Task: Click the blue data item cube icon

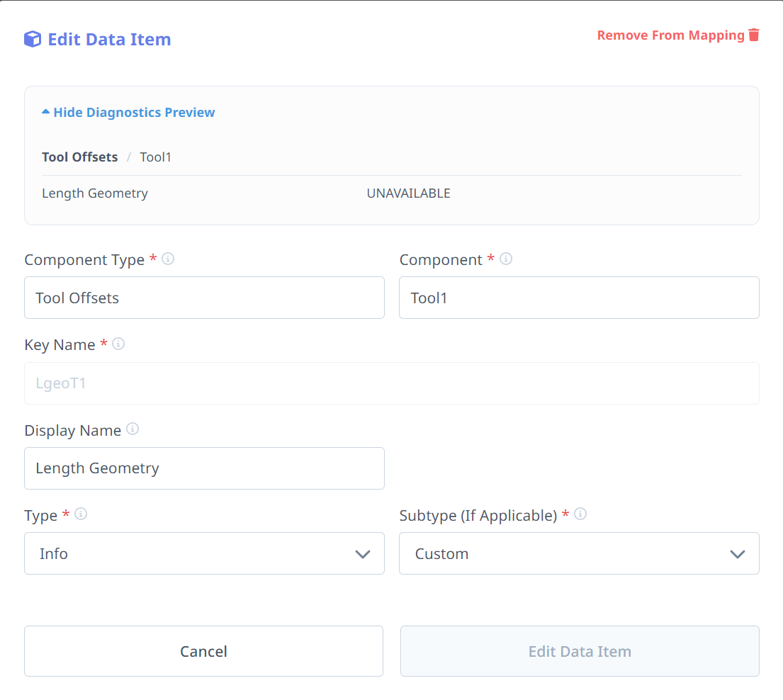Action: tap(32, 39)
